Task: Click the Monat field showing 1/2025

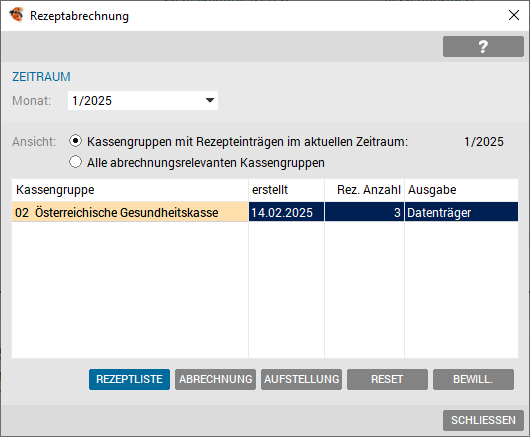Action: click(143, 100)
